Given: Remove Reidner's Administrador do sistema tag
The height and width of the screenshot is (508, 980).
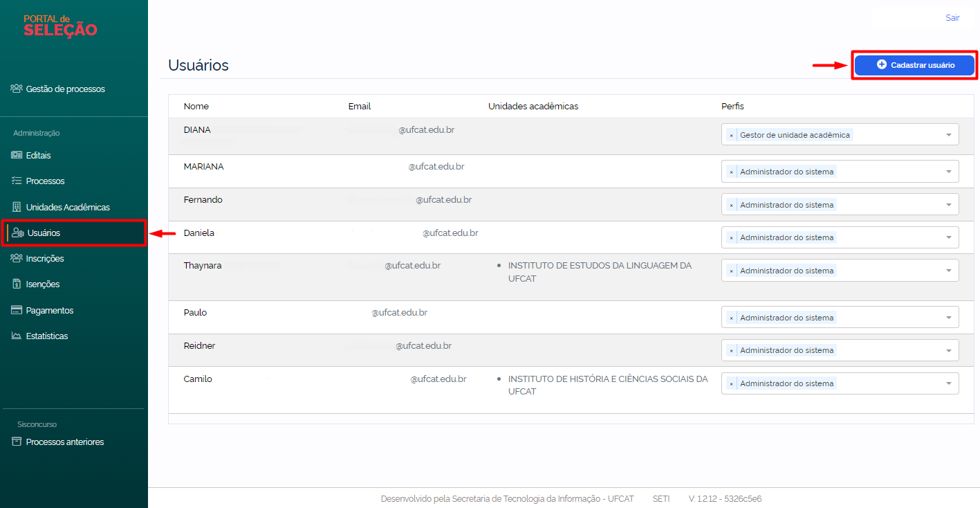Looking at the screenshot, I should 731,350.
